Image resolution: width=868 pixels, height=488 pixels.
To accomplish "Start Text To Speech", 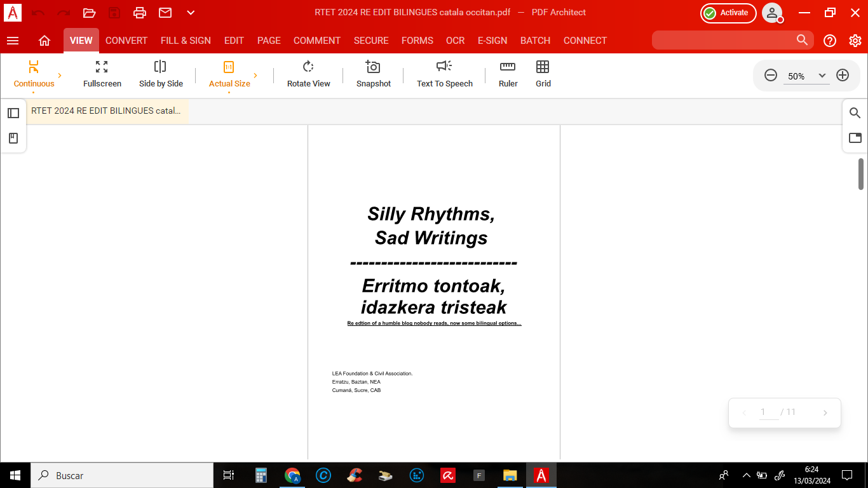I will 445,75.
